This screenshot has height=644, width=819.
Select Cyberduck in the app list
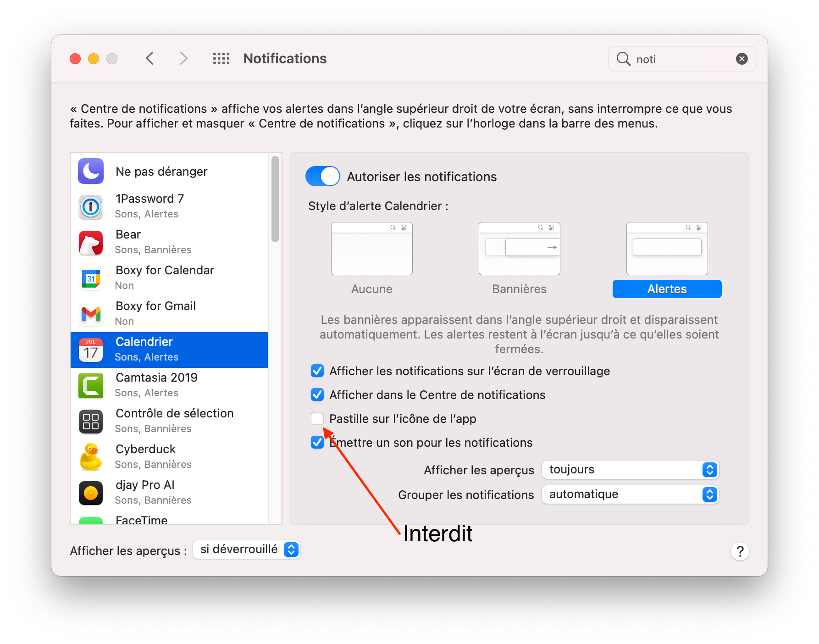169,457
